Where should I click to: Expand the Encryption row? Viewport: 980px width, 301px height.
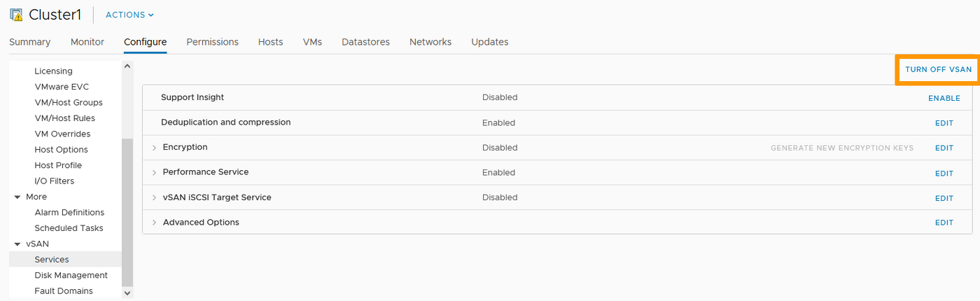pyautogui.click(x=155, y=148)
